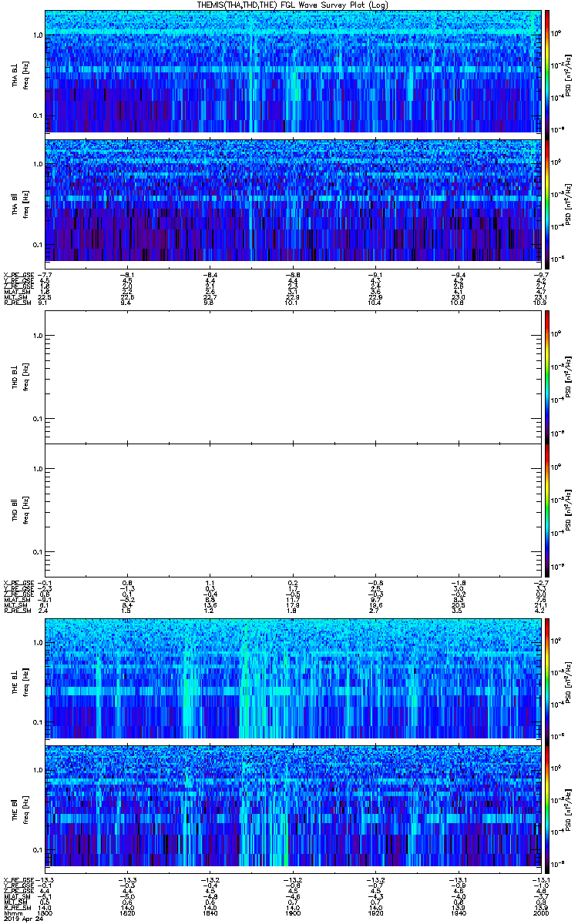Click the 1820 time tick label

128,912
